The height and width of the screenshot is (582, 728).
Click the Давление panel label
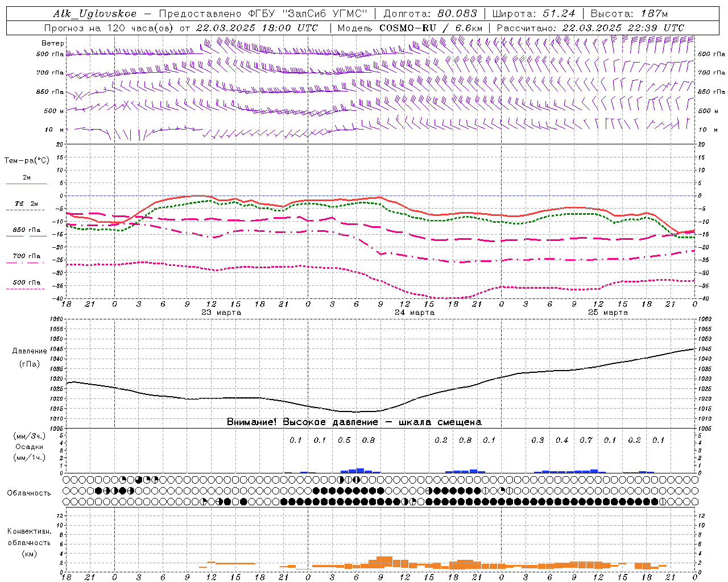point(30,351)
